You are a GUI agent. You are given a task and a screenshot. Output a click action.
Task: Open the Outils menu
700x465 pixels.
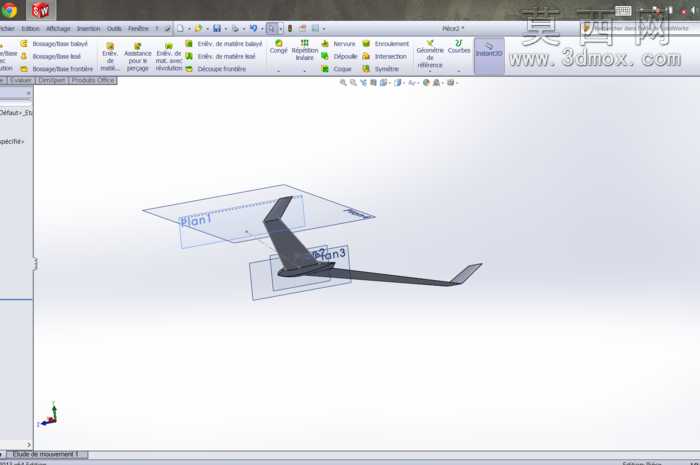click(114, 29)
